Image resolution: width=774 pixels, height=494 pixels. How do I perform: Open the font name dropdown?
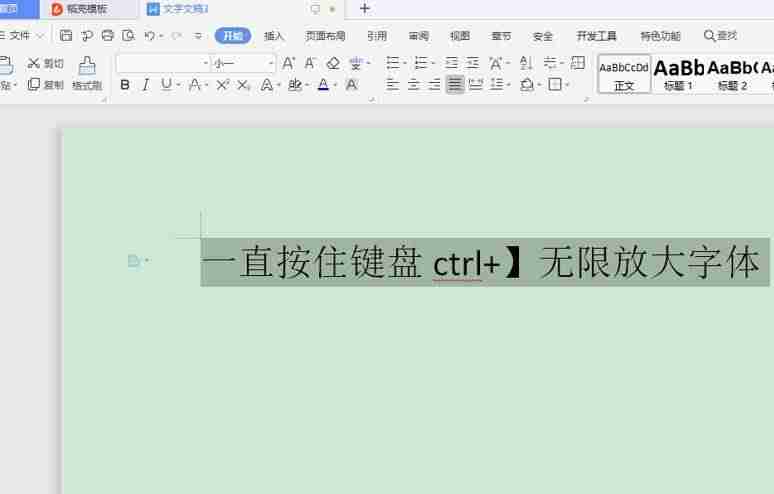[206, 63]
